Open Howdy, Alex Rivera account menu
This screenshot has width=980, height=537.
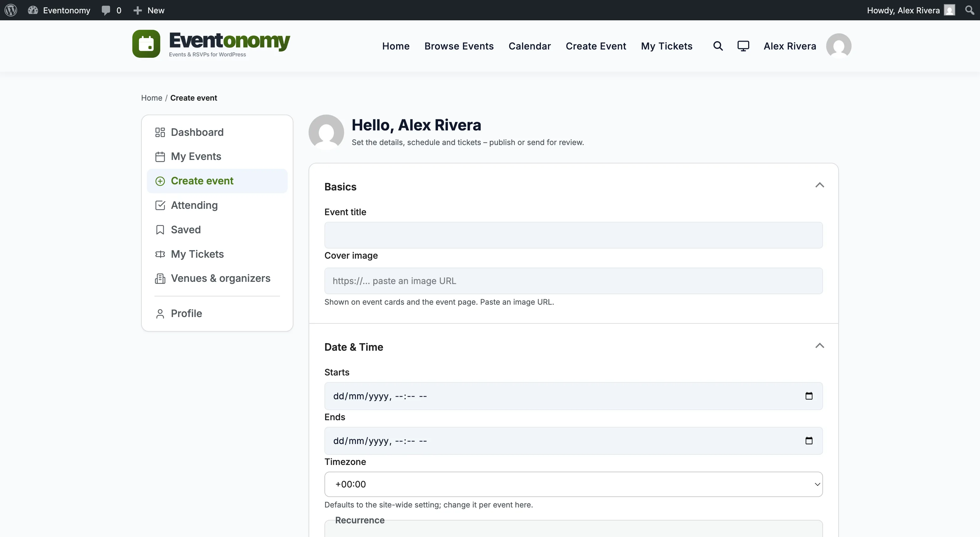(x=911, y=10)
